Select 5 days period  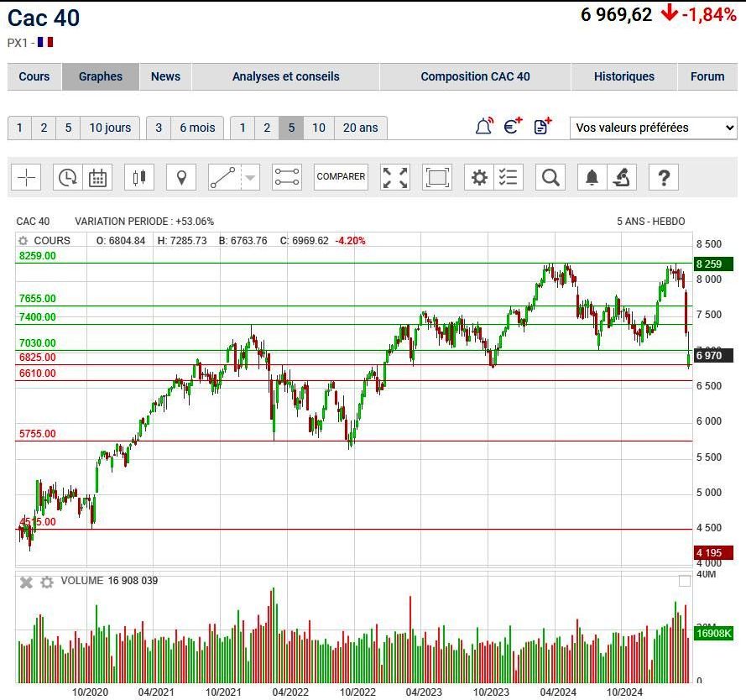coord(68,128)
